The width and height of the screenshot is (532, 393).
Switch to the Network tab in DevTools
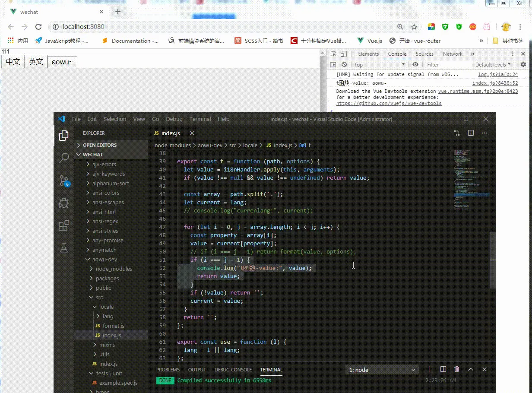pyautogui.click(x=452, y=54)
